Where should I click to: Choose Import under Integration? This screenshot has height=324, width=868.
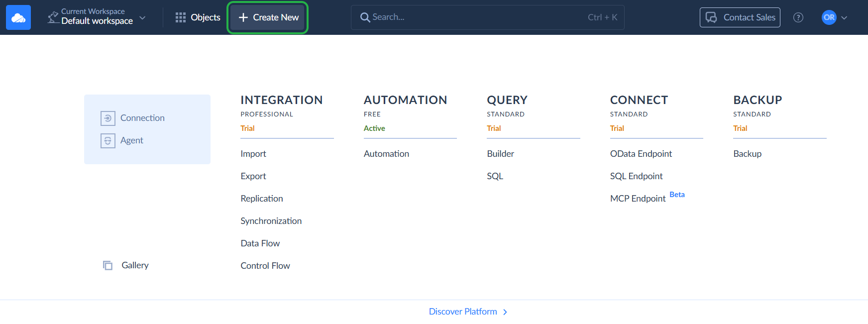click(253, 154)
